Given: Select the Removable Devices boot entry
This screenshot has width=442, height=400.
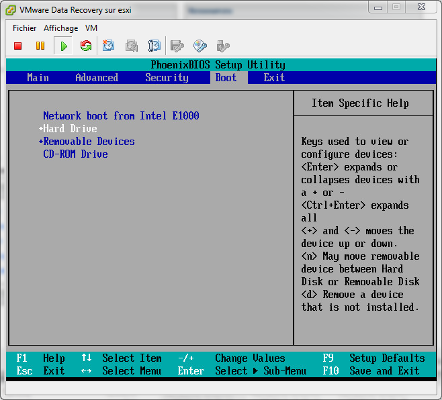Looking at the screenshot, I should [x=89, y=141].
